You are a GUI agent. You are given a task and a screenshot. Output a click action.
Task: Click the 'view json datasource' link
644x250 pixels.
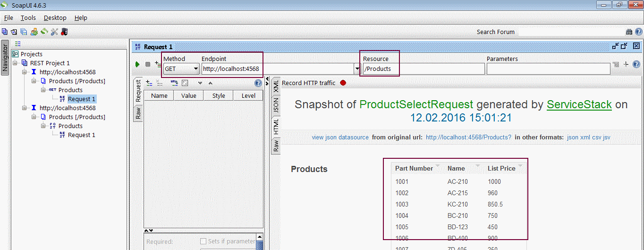pos(340,138)
